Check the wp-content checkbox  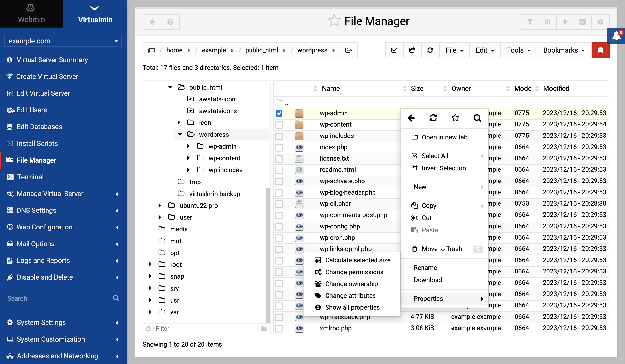pos(279,125)
